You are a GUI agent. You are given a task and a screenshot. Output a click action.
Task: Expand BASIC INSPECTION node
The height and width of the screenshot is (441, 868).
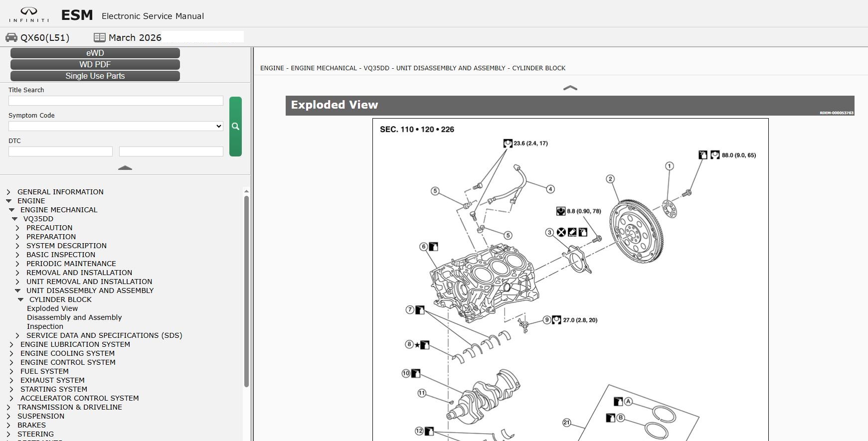click(17, 255)
